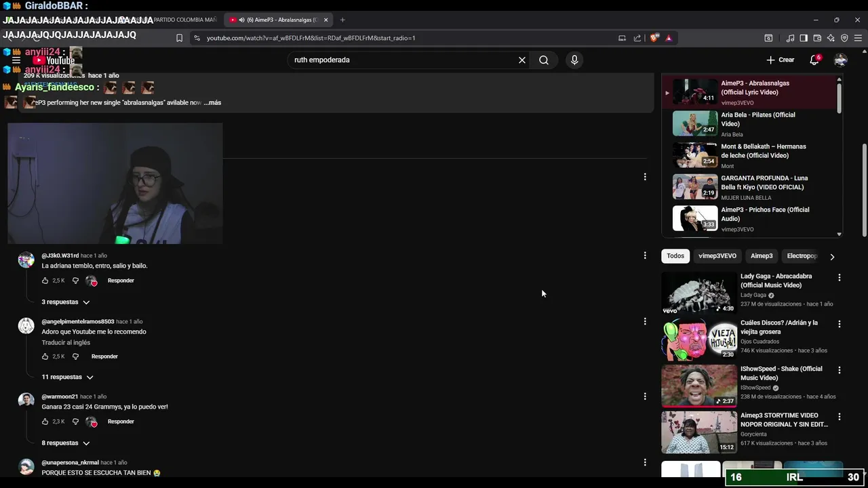Image resolution: width=868 pixels, height=488 pixels.
Task: Select the Aimep3 filter chip
Action: (x=762, y=256)
